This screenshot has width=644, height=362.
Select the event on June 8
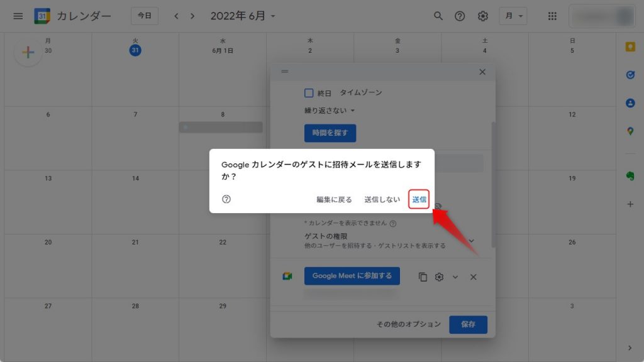point(221,127)
